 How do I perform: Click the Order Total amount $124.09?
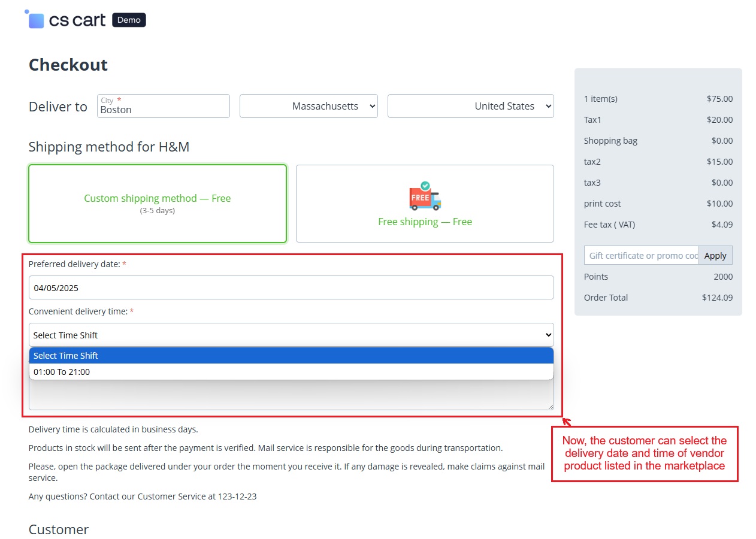coord(717,298)
